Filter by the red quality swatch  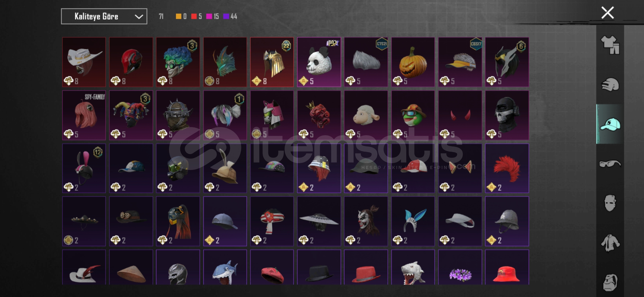pos(194,16)
